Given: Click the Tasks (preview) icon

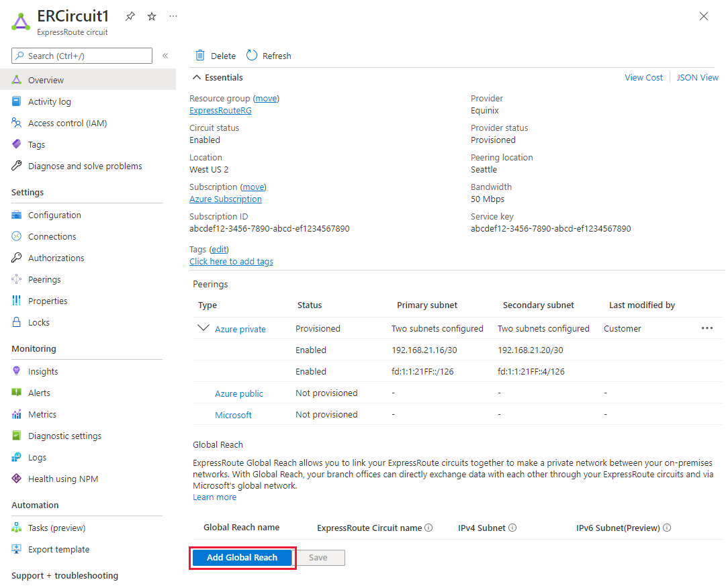Looking at the screenshot, I should 16,528.
